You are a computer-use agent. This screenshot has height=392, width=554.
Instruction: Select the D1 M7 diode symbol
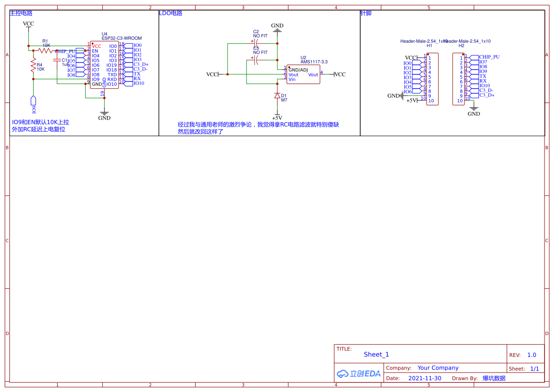(x=277, y=96)
